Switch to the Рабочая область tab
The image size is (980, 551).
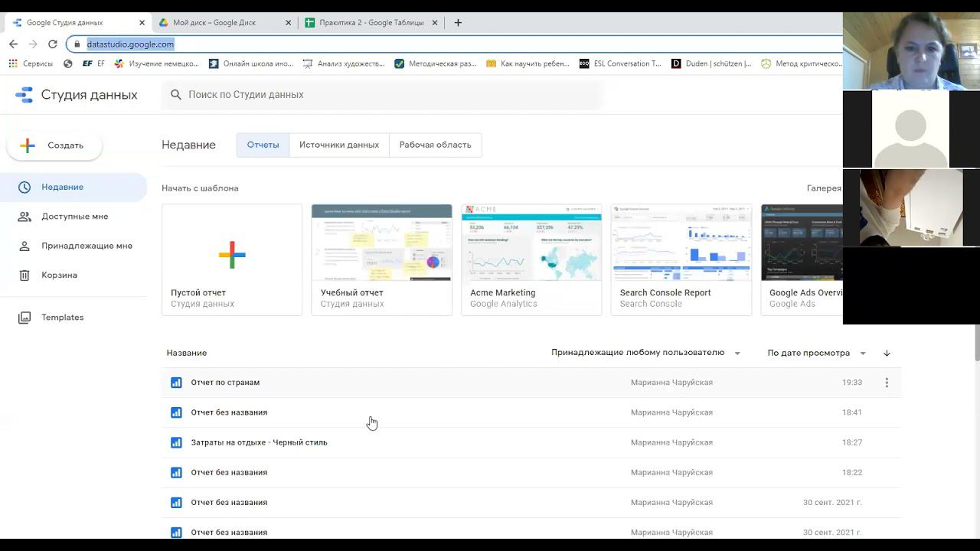435,145
